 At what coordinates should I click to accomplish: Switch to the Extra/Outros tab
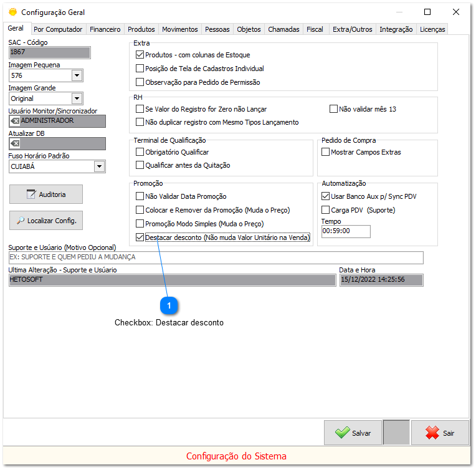click(353, 29)
